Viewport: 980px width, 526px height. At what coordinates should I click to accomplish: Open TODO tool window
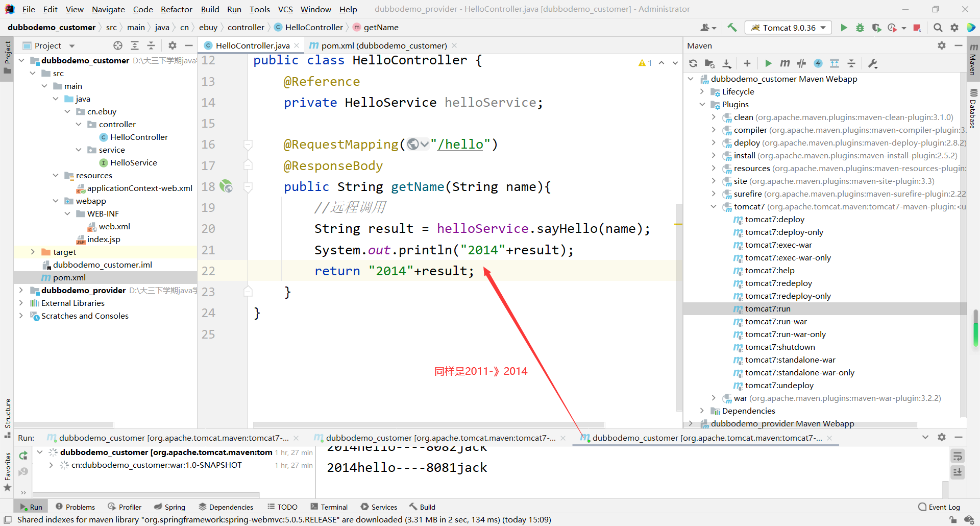(x=282, y=507)
